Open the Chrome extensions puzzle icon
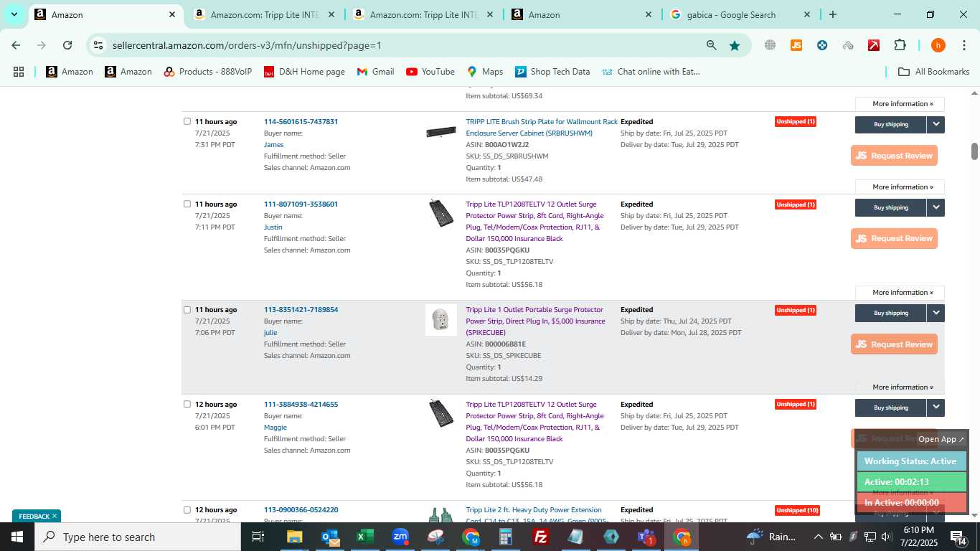Image resolution: width=980 pixels, height=551 pixels. click(900, 45)
